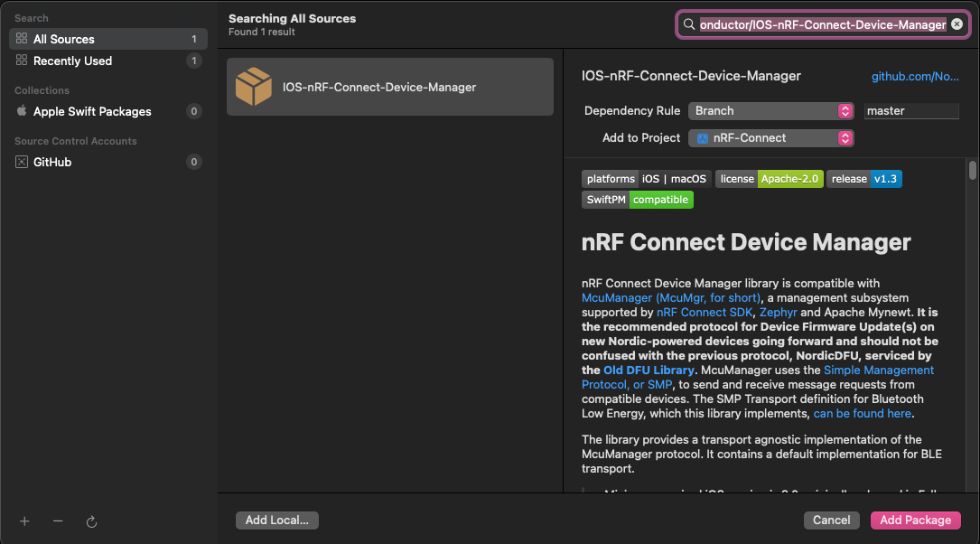This screenshot has height=544, width=980.
Task: Open the McuManager (McuMgr, for short) link
Action: point(671,297)
